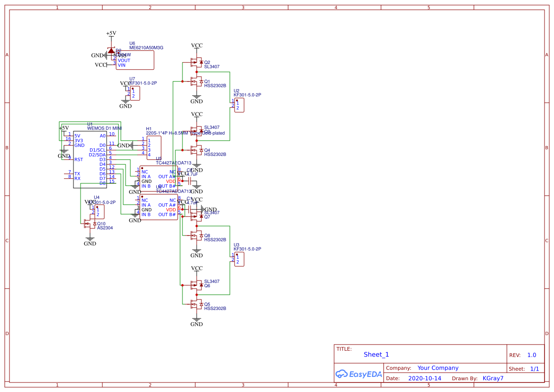Select the Drawn By KGray7 text
The image size is (554, 392).
point(493,378)
